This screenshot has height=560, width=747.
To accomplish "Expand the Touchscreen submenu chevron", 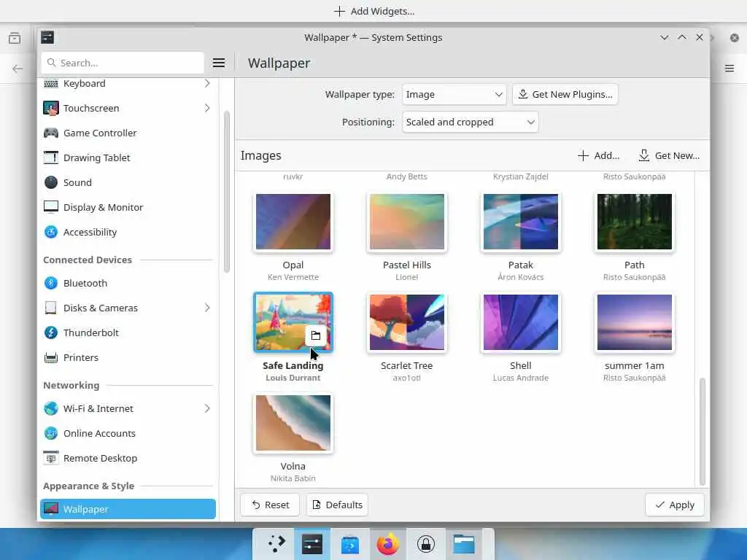I will coord(207,108).
